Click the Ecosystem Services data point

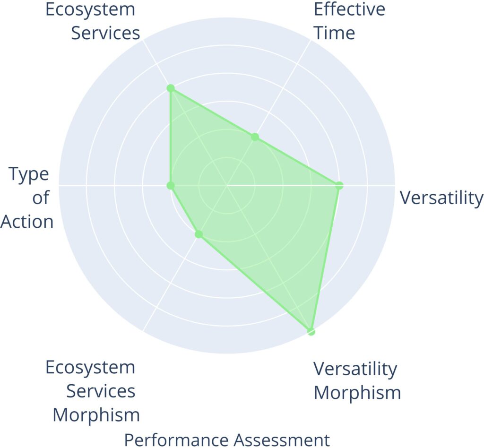(171, 88)
